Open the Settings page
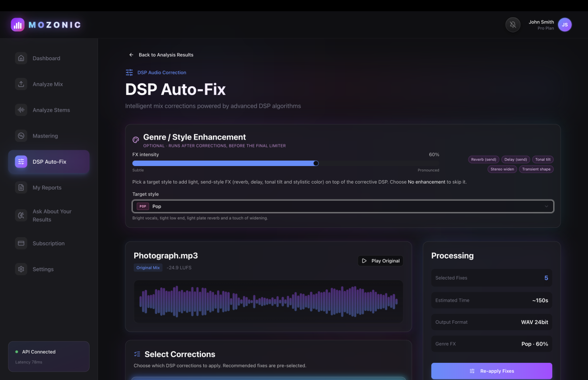Screen dimensions: 588x380 49,269
